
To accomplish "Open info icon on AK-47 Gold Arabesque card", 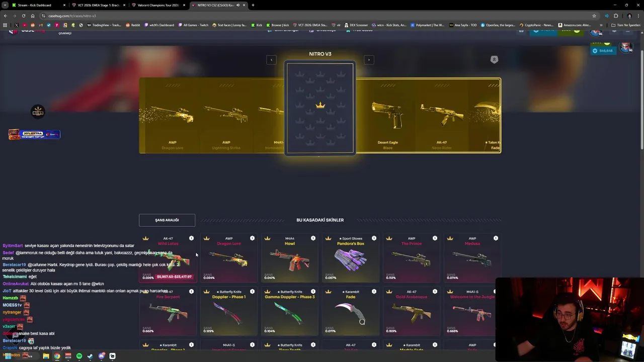I will click(x=435, y=292).
